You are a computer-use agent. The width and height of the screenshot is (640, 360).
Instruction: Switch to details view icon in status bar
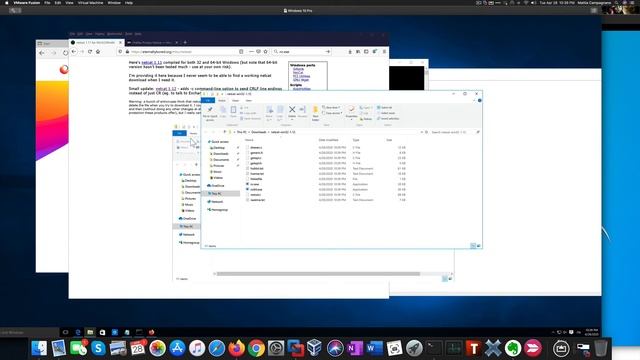[x=473, y=246]
